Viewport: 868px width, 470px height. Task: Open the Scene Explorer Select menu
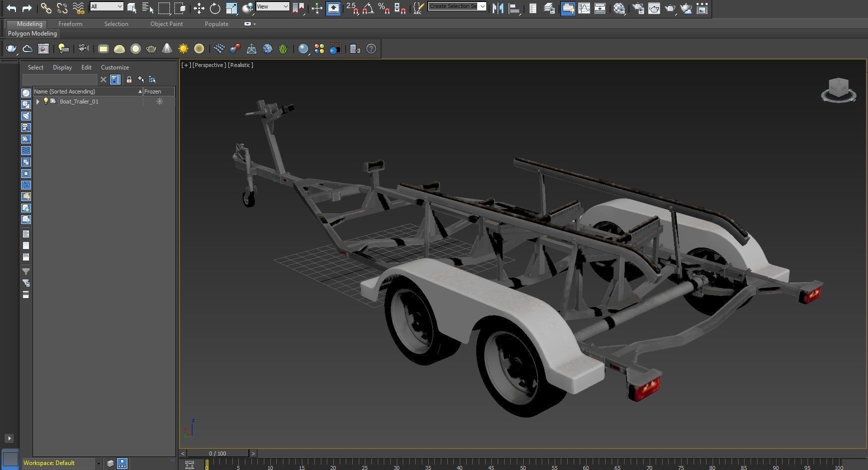35,67
